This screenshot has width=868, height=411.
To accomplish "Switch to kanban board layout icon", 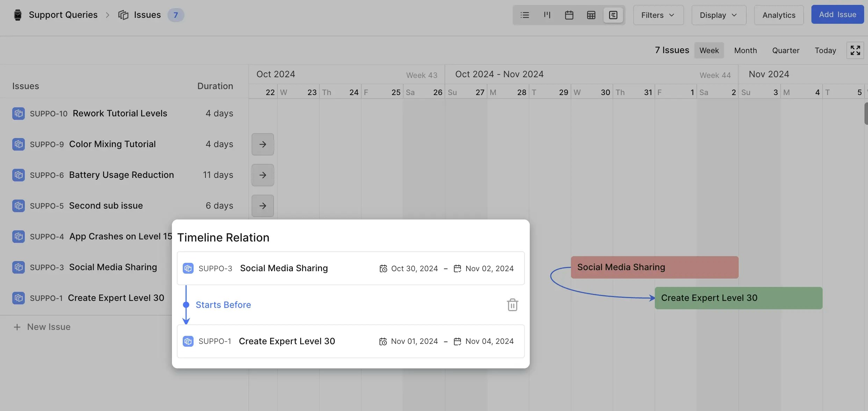I will point(547,15).
